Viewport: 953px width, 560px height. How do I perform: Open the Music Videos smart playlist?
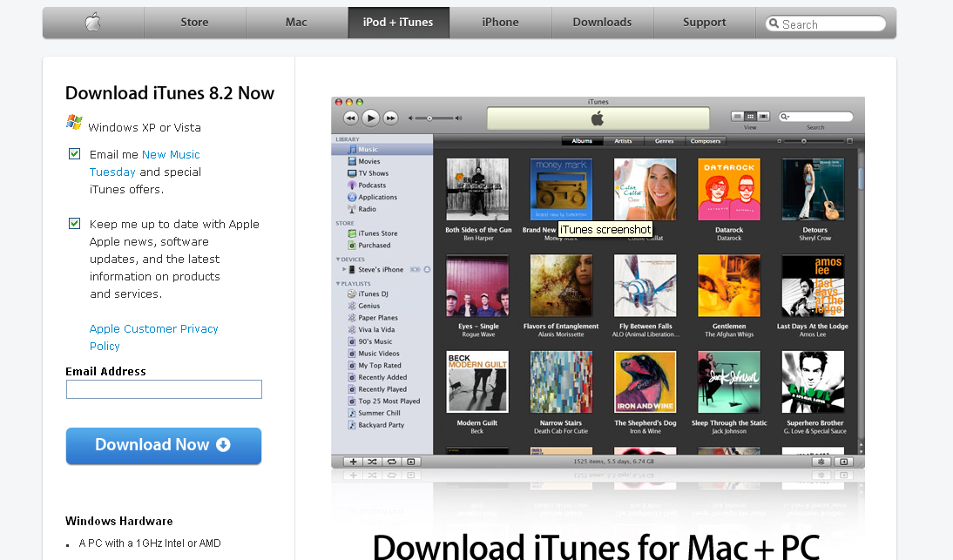point(382,354)
